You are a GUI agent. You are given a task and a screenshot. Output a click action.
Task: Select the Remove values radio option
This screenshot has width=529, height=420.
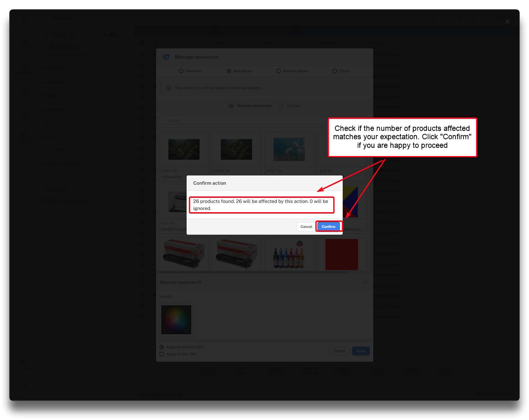(x=279, y=71)
